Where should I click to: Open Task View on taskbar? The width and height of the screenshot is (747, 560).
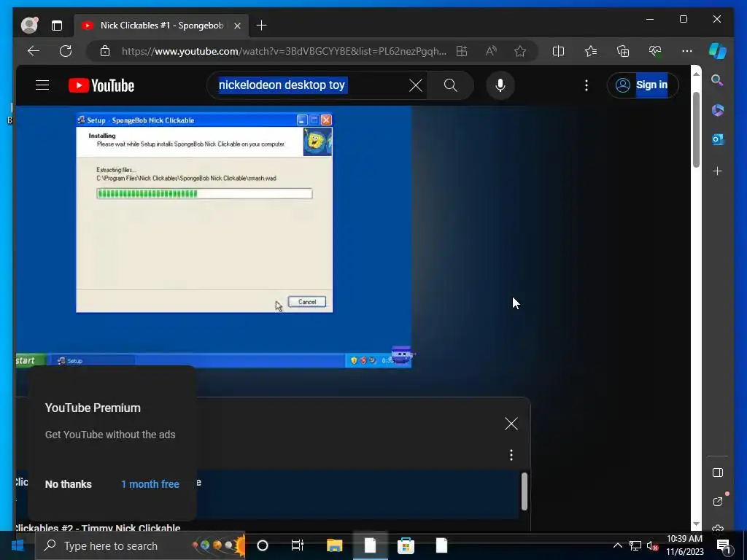(298, 545)
